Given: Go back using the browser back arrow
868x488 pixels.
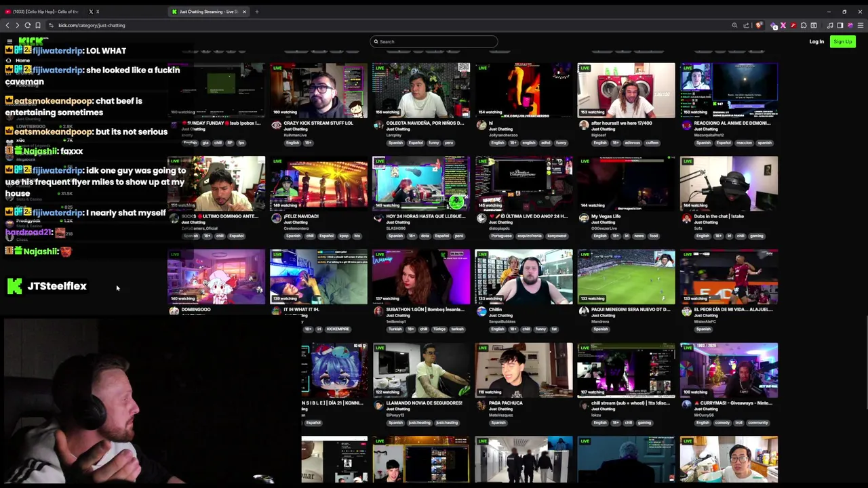Looking at the screenshot, I should point(7,25).
